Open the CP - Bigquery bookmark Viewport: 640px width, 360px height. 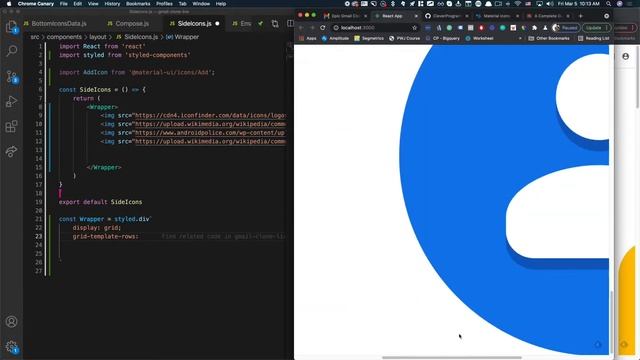[x=442, y=38]
